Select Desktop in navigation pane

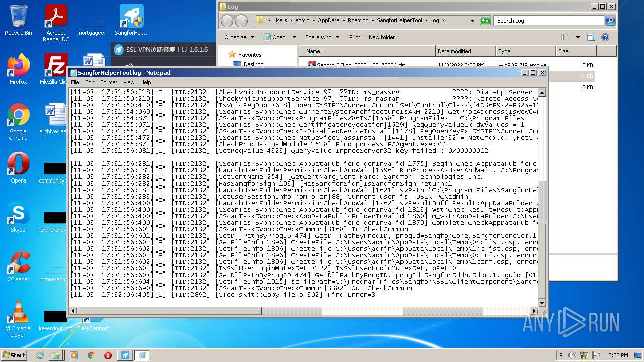coord(253,64)
